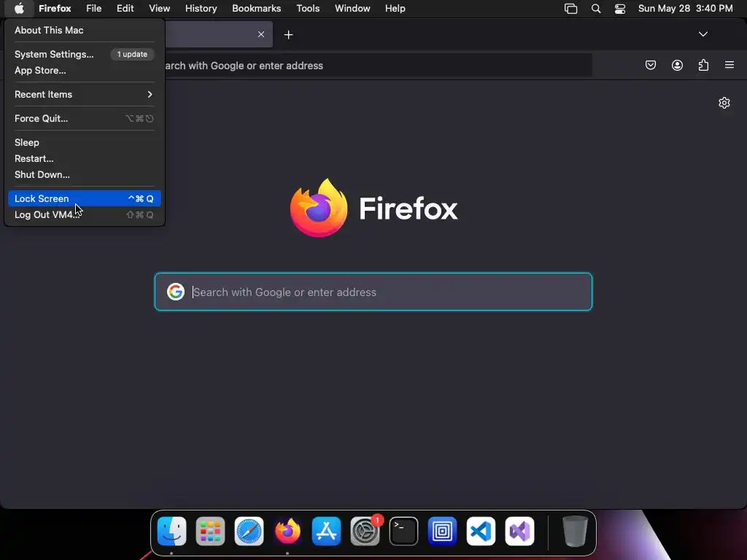Select Lock Screen menu item
This screenshot has width=747, height=560.
point(84,198)
